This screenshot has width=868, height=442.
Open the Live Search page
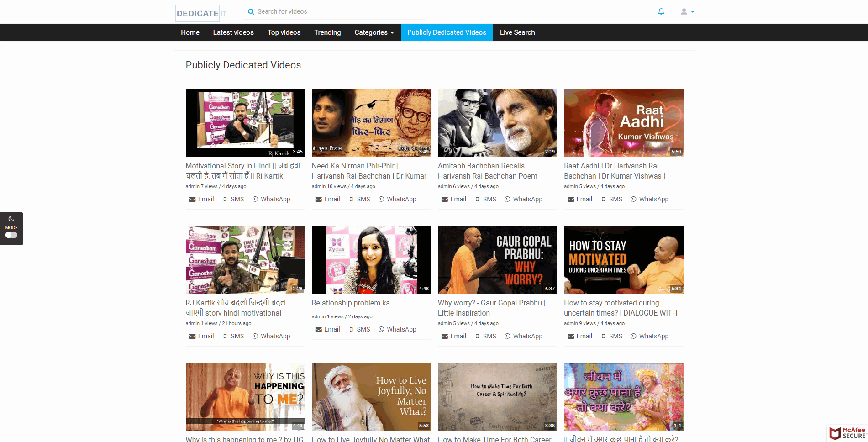point(517,32)
